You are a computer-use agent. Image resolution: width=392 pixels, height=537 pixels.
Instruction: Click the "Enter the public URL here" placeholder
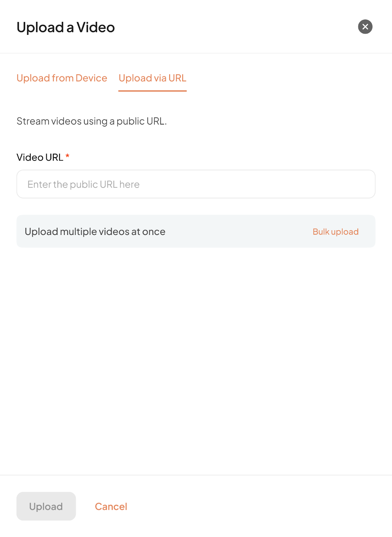point(84,184)
